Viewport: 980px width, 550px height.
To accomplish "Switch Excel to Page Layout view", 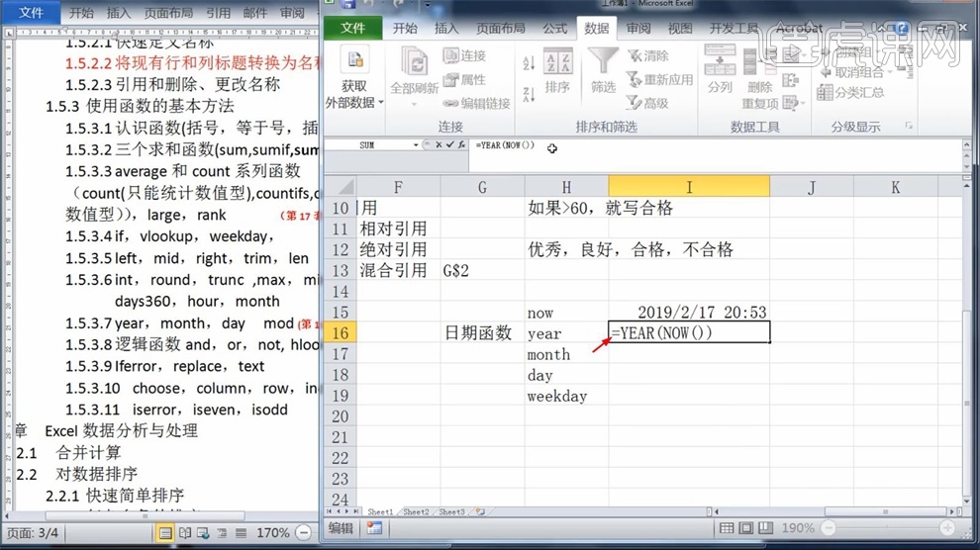I will 745,528.
